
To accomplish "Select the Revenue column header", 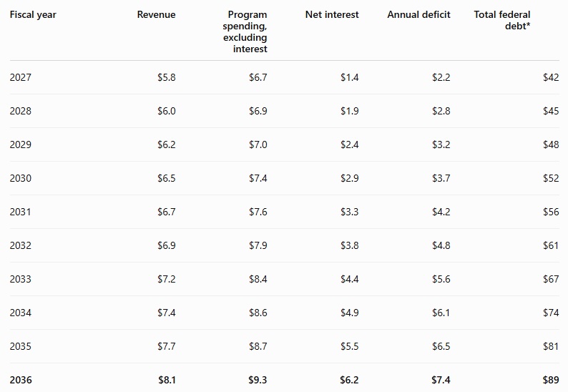I will coord(156,15).
